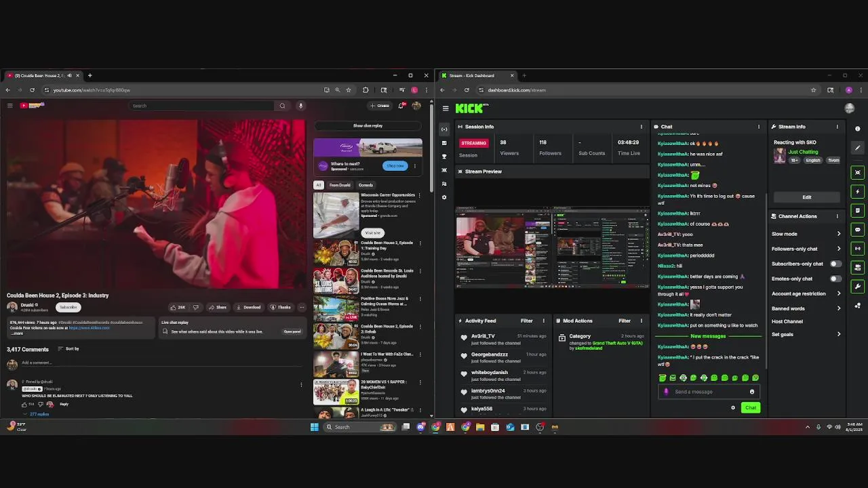
Task: Open the emote picker in message field
Action: tap(752, 392)
